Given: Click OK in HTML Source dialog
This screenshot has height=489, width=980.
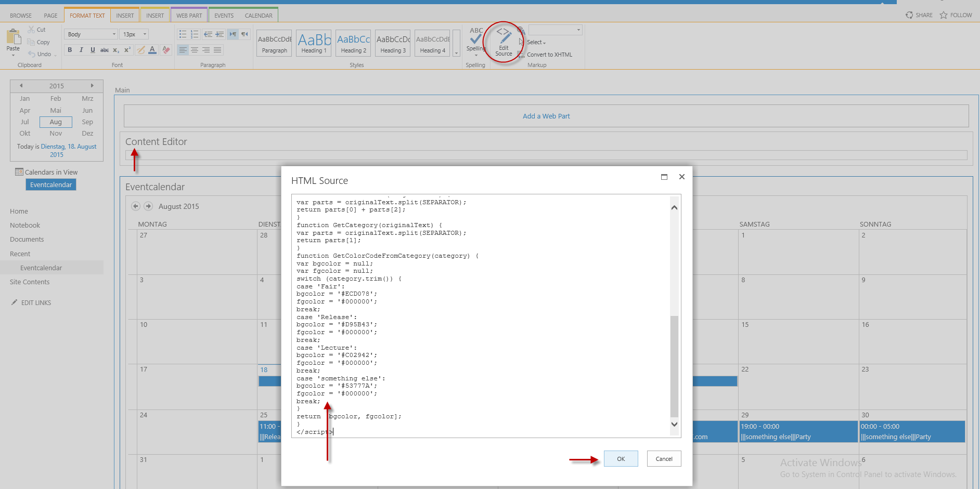Looking at the screenshot, I should pyautogui.click(x=621, y=459).
